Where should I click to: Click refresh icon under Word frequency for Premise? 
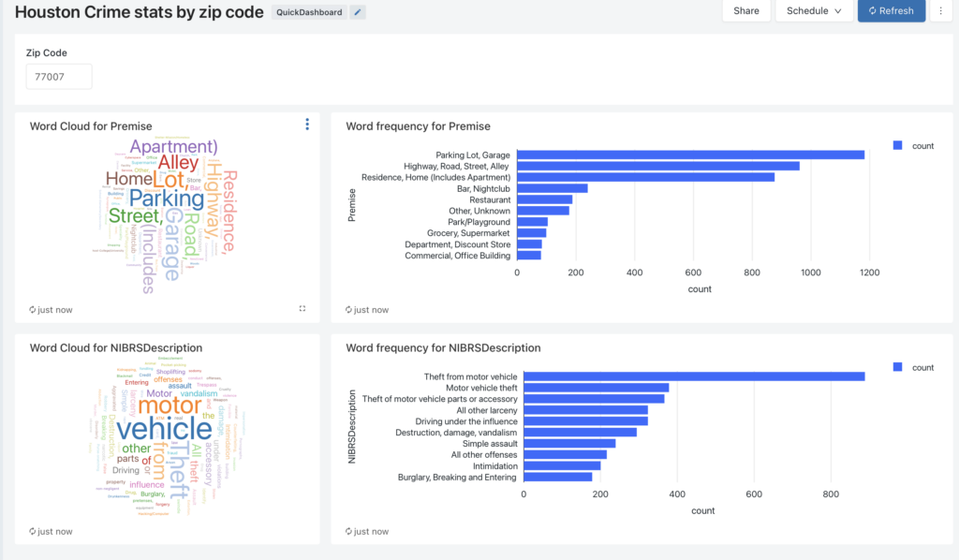(349, 310)
